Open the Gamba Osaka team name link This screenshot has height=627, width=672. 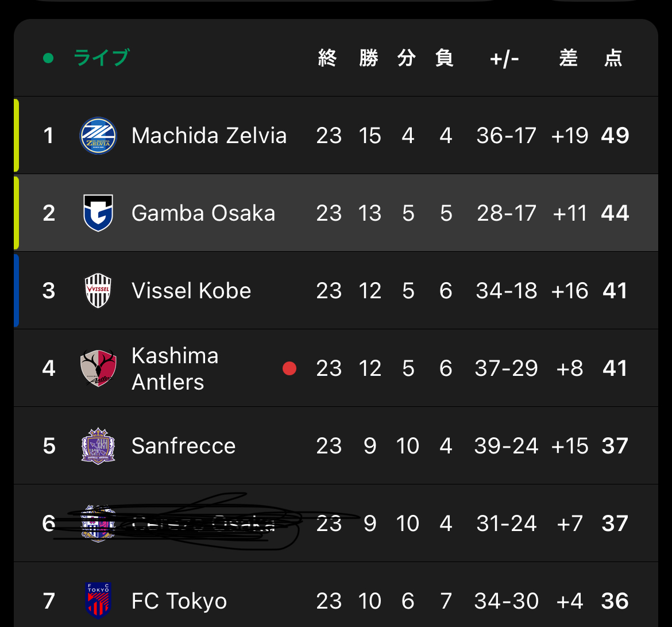pos(203,213)
